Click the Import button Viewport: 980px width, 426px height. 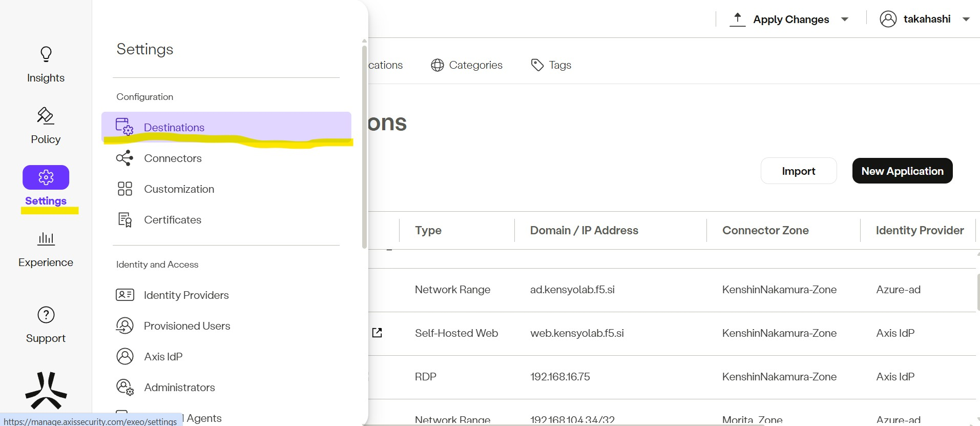[798, 171]
